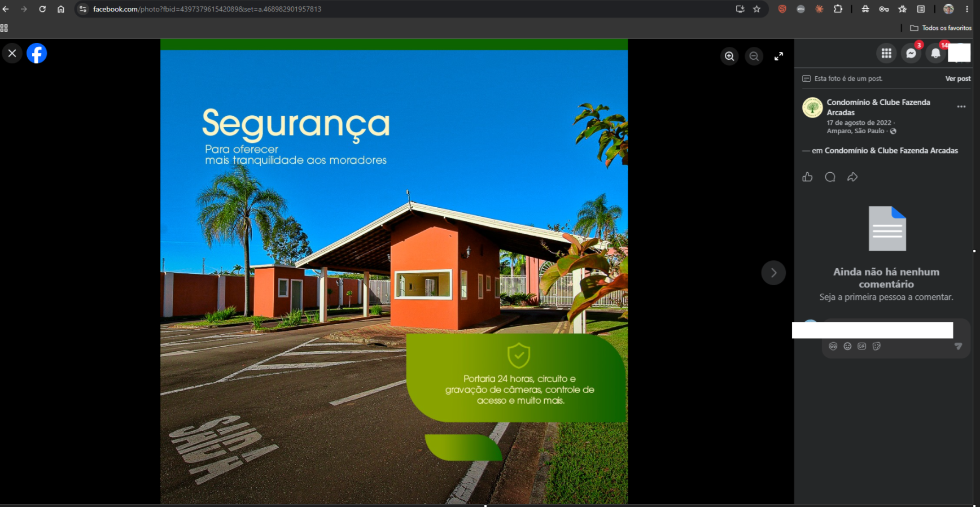980x507 pixels.
Task: Open Messenger chats
Action: click(x=911, y=53)
